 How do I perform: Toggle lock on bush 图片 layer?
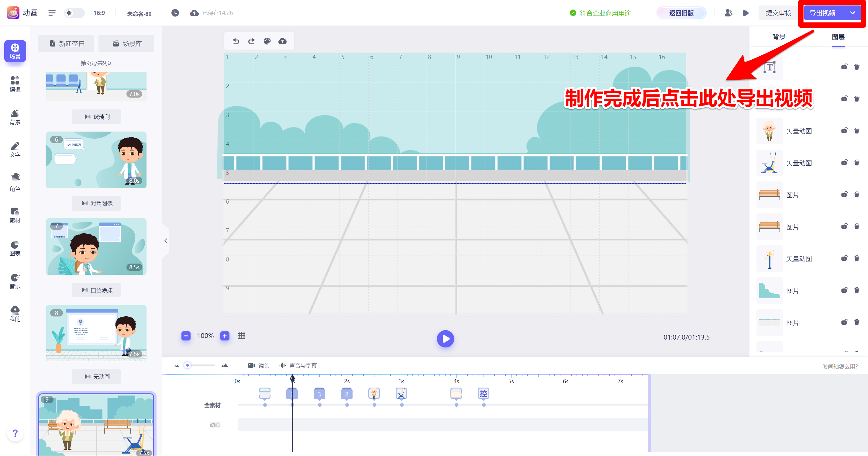click(844, 290)
